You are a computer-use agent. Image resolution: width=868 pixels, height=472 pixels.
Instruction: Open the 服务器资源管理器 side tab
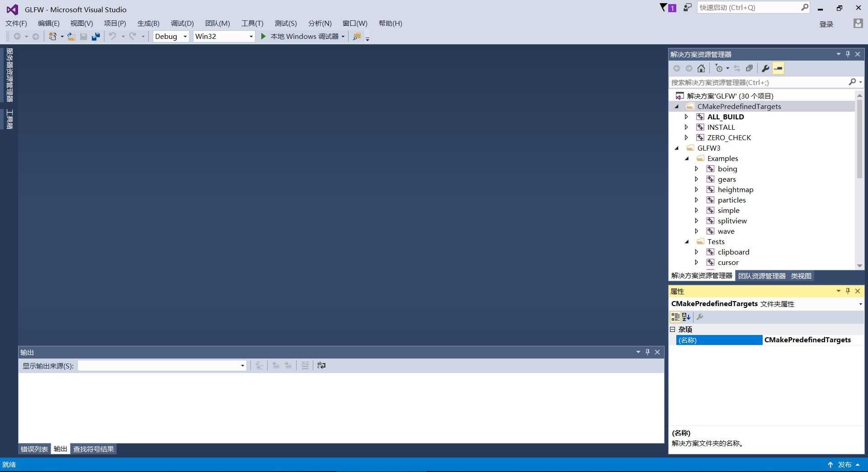tap(9, 75)
